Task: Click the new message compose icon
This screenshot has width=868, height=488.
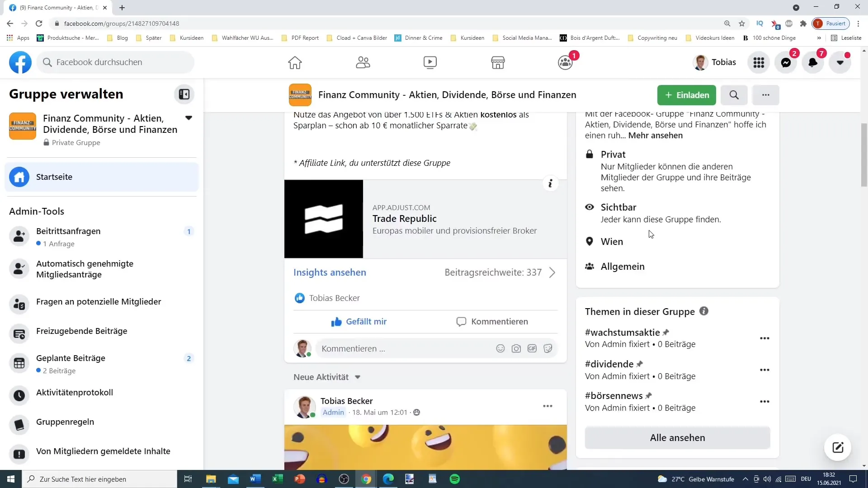Action: (838, 447)
